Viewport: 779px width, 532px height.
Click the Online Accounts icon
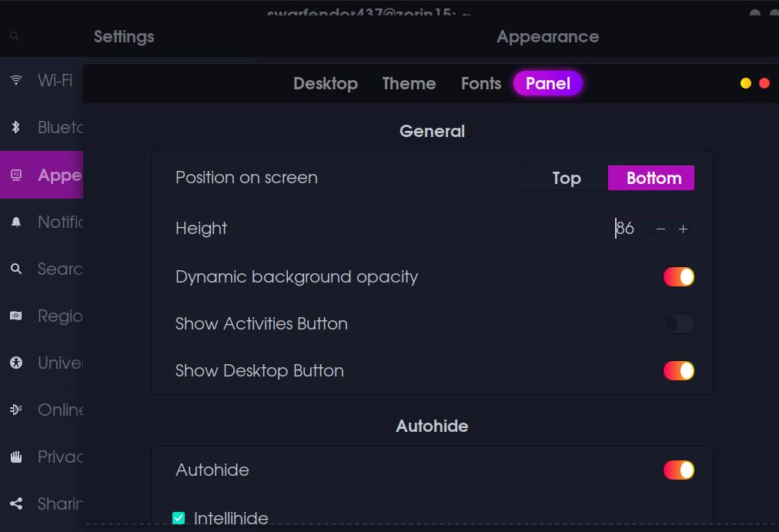[x=16, y=410]
